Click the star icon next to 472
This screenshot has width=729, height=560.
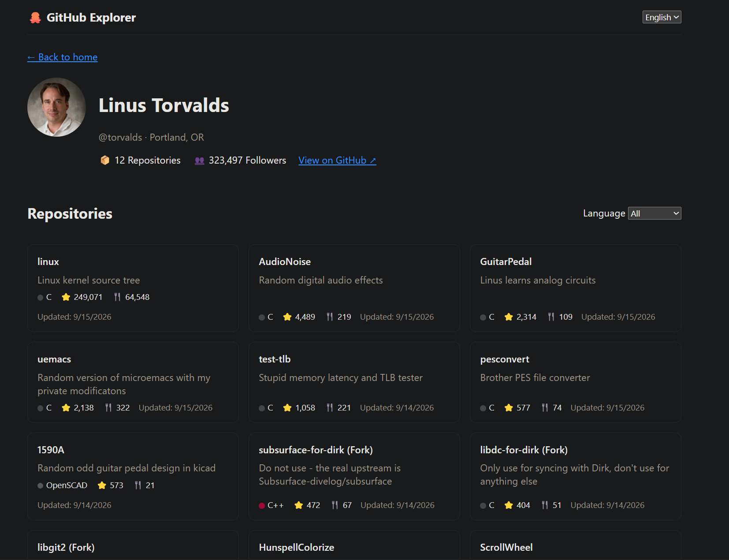click(x=299, y=505)
